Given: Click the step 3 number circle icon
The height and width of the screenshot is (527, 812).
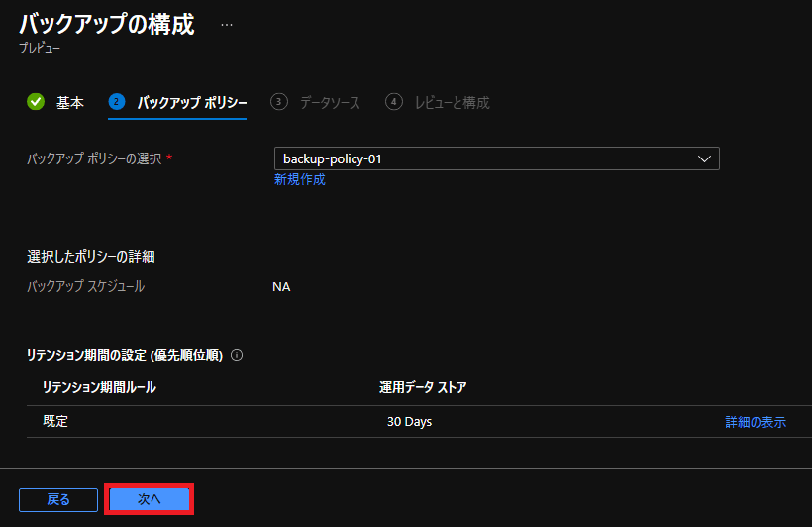Looking at the screenshot, I should pyautogui.click(x=279, y=102).
